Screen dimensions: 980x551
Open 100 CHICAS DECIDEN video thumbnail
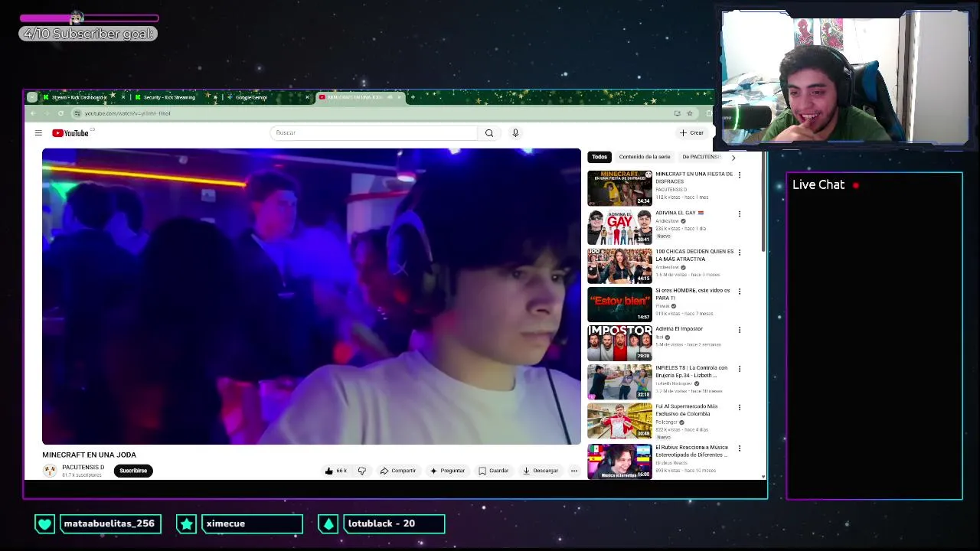point(619,266)
